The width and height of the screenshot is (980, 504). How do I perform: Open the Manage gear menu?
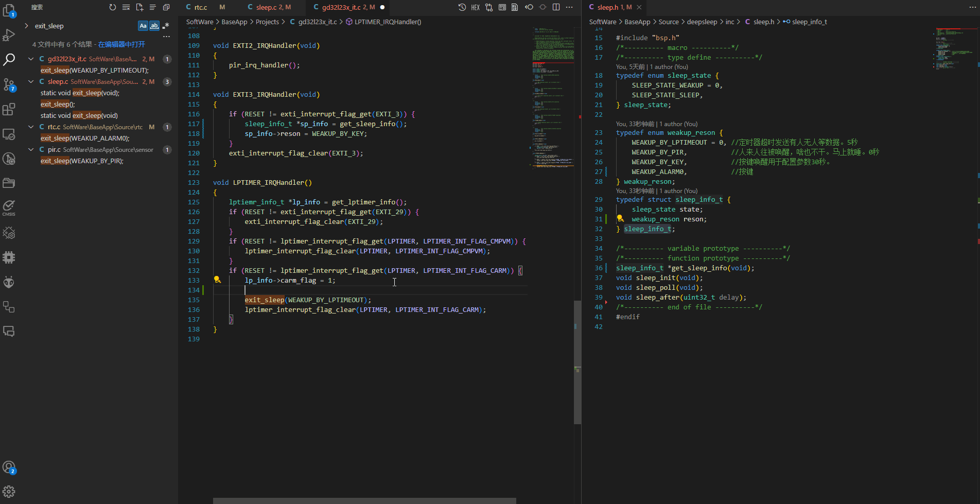pos(9,492)
